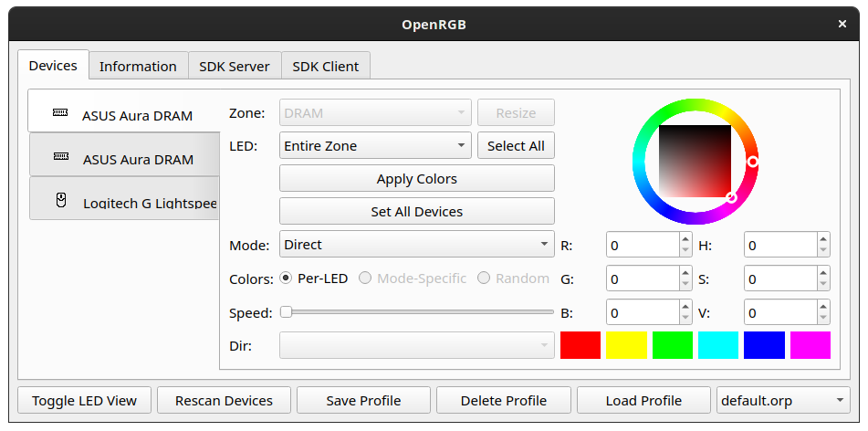Increase the S value with up arrow
Screen dimensions: 868x431
(823, 272)
